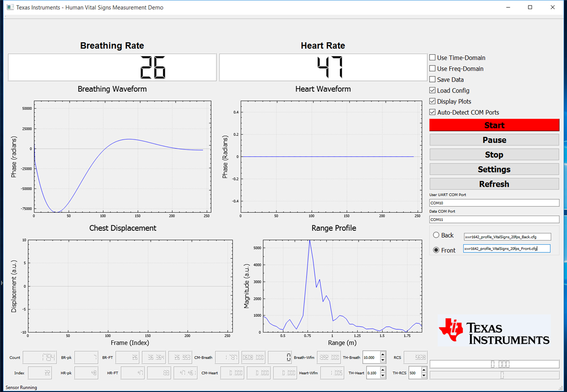Maximize the Vital Signs Demo window
Viewport: 567px width, 392px height.
coord(530,7)
